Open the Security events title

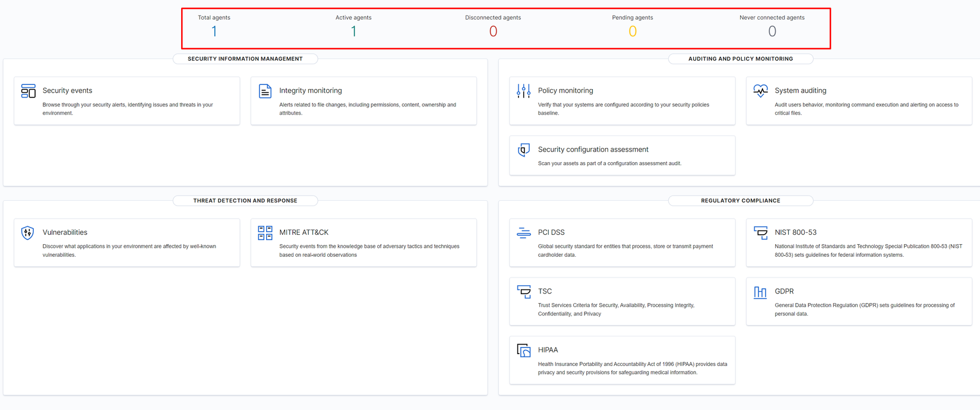67,91
